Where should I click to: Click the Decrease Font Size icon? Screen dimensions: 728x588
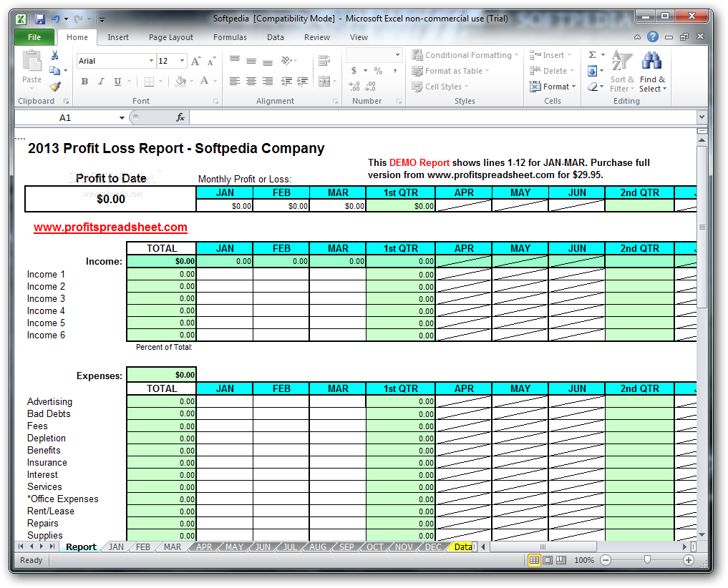coord(212,61)
